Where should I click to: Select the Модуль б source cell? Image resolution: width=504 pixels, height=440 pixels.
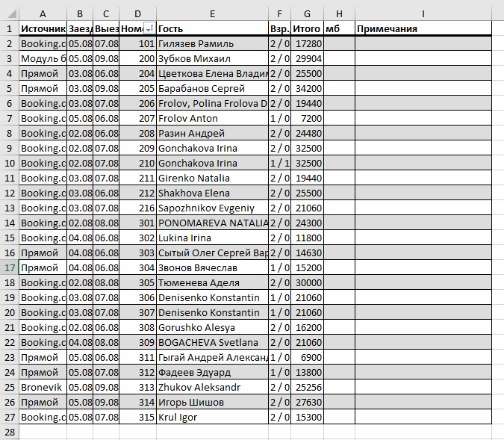pos(43,58)
